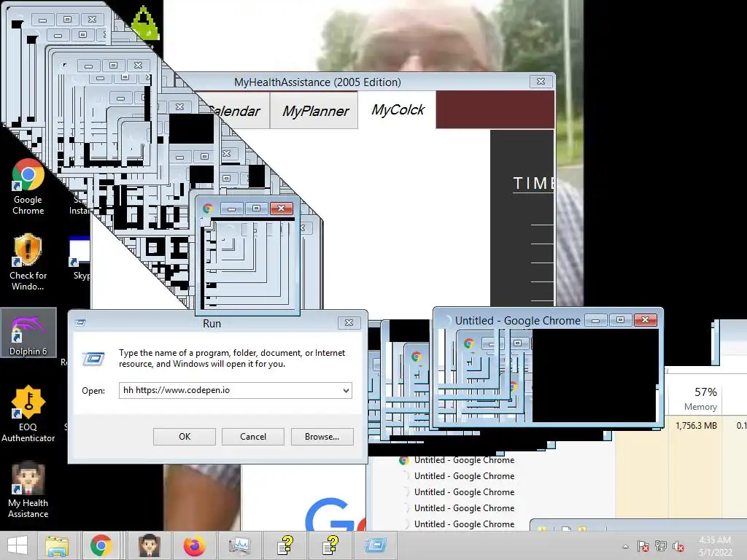Open the Action Center flag icon
Viewport: 747px width, 560px height.
[x=643, y=546]
